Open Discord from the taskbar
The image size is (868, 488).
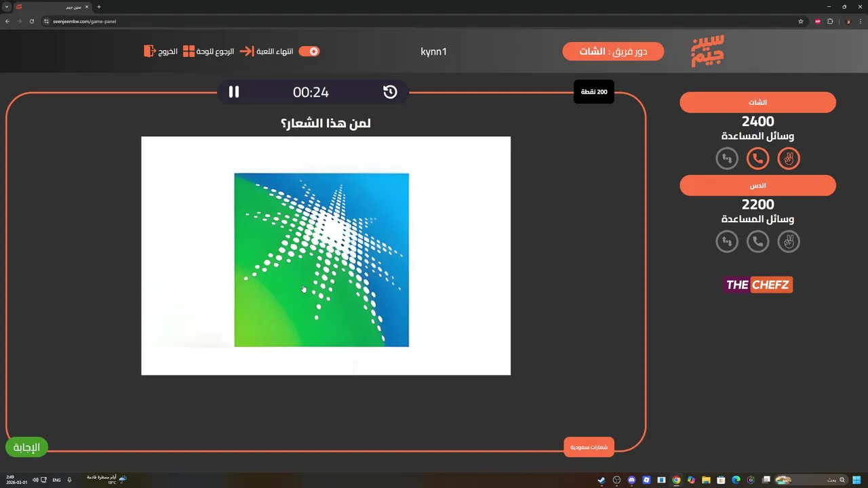pos(631,481)
